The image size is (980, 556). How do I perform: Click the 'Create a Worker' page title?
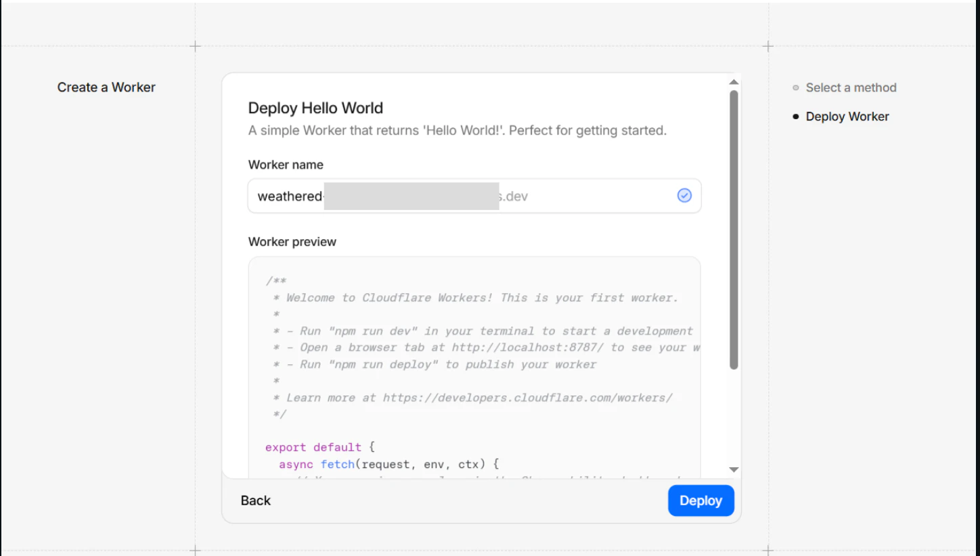click(x=106, y=87)
